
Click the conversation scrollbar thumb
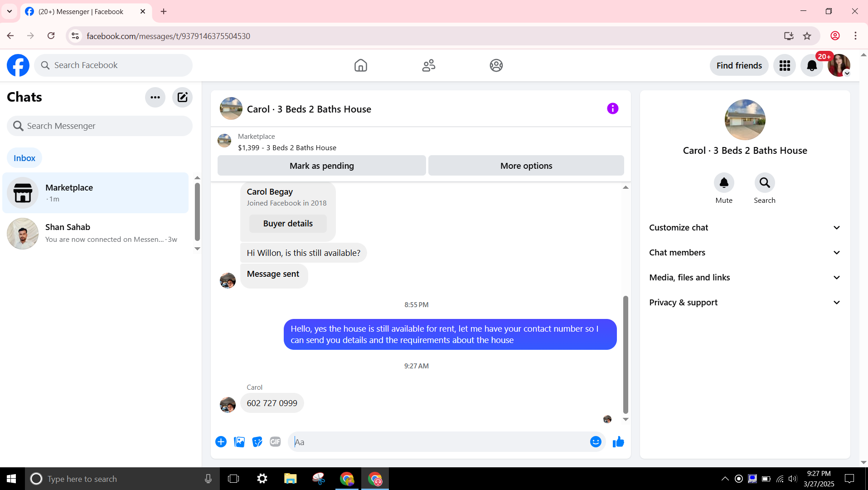click(626, 354)
